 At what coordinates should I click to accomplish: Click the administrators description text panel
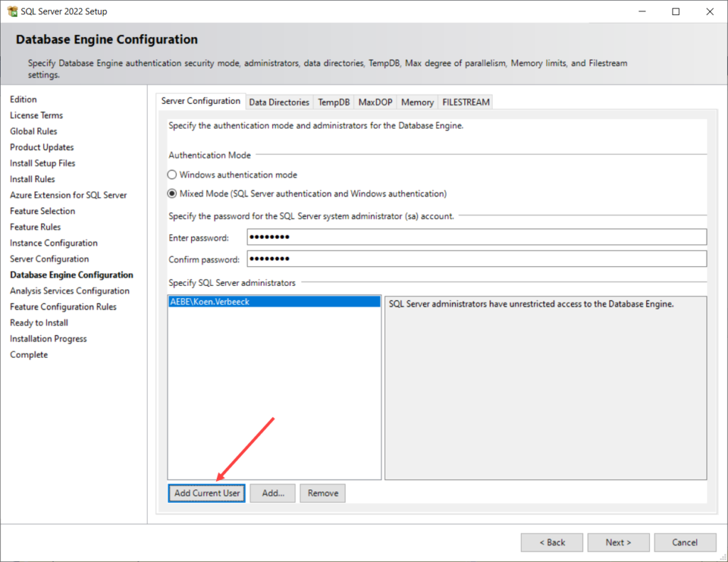(x=545, y=388)
